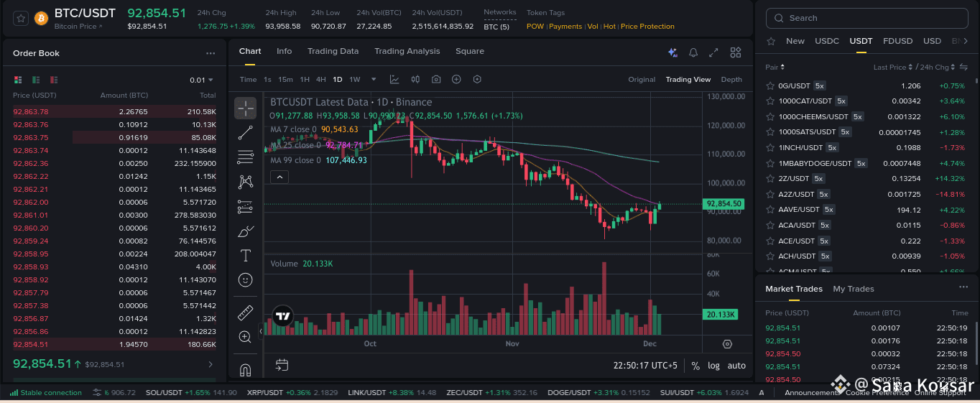The image size is (980, 403).
Task: Open the Bitcoin Price link
Action: tap(78, 27)
